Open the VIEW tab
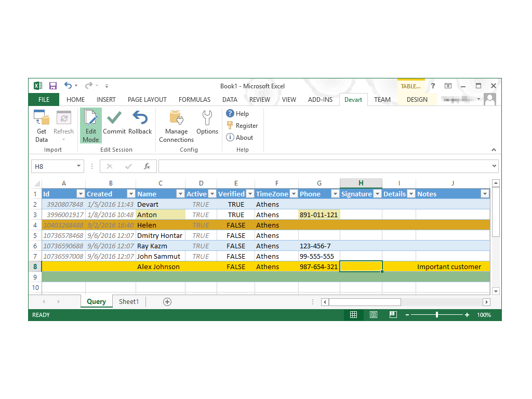Image resolution: width=532 pixels, height=399 pixels. point(289,99)
